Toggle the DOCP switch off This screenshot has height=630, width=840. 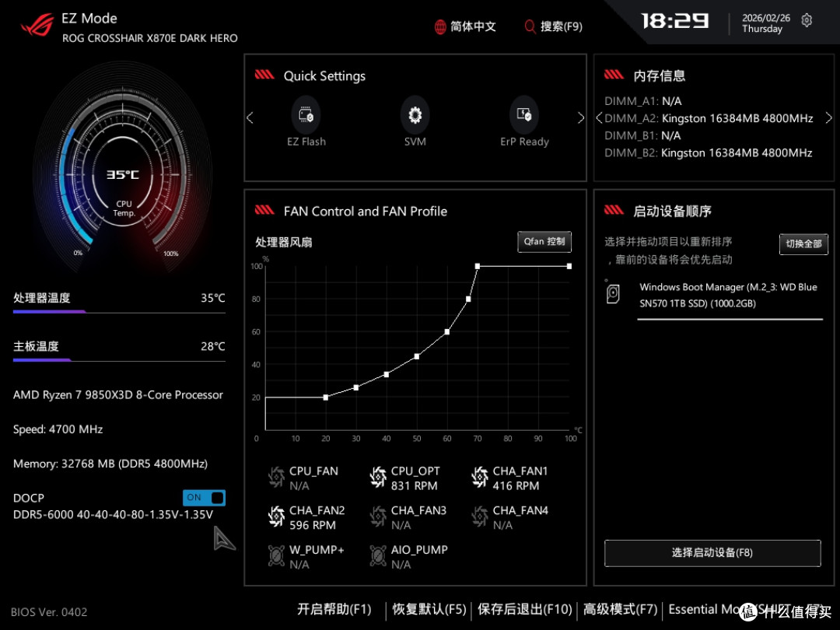204,498
